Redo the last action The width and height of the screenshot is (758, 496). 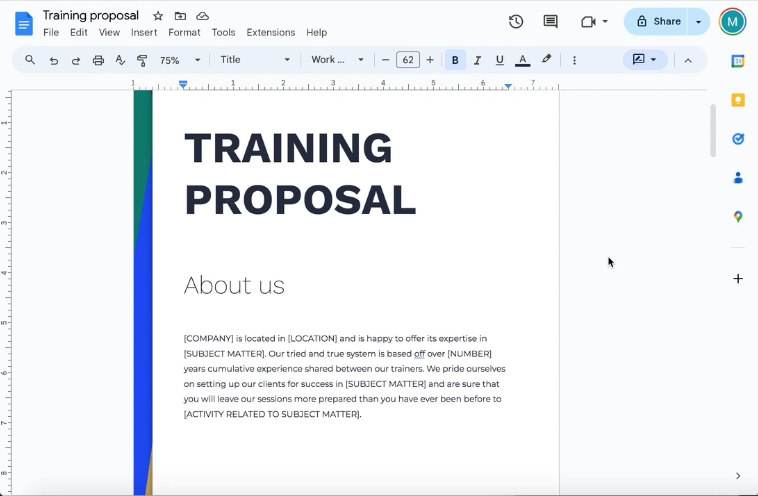76,60
